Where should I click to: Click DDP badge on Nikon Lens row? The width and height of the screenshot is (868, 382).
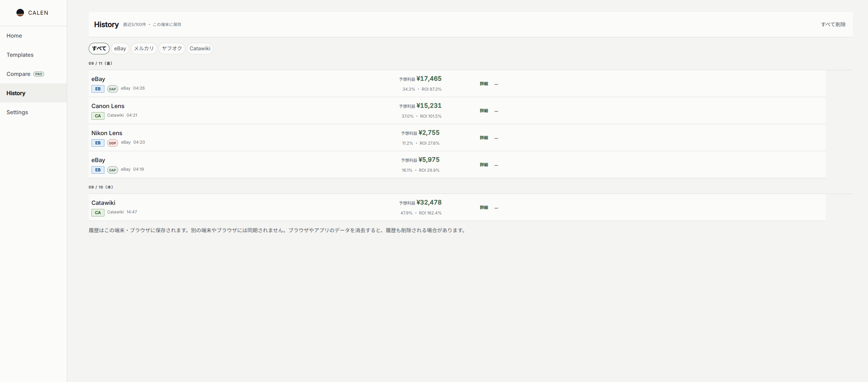[113, 143]
